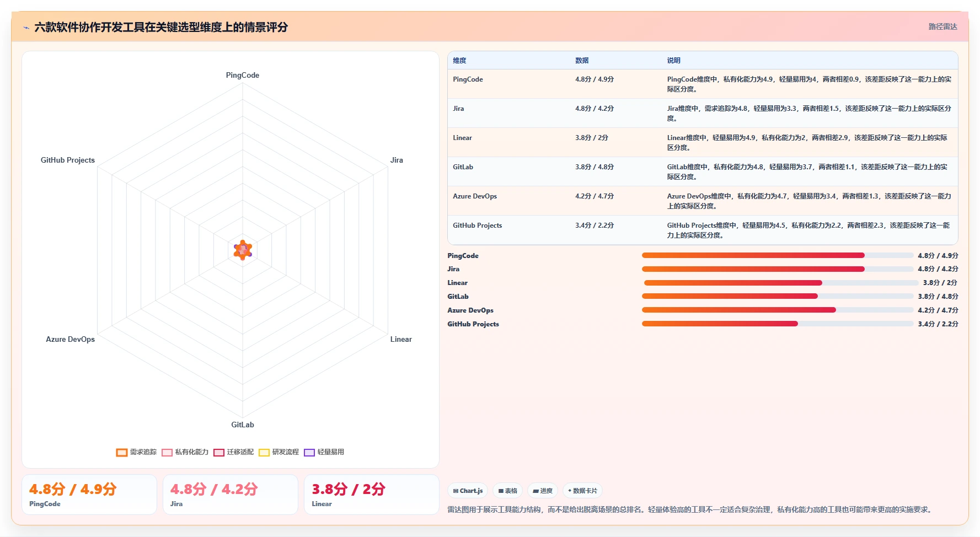The image size is (980, 537).
Task: Click the Jira radar axis label
Action: (397, 160)
